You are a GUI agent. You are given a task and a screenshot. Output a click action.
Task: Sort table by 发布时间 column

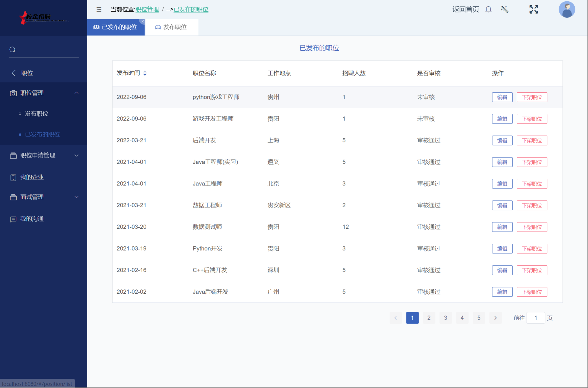point(145,73)
